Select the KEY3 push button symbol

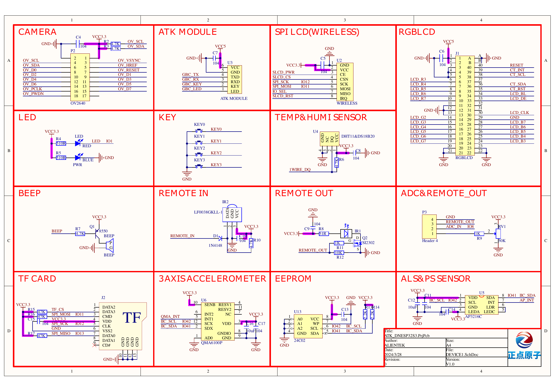coord(199,166)
